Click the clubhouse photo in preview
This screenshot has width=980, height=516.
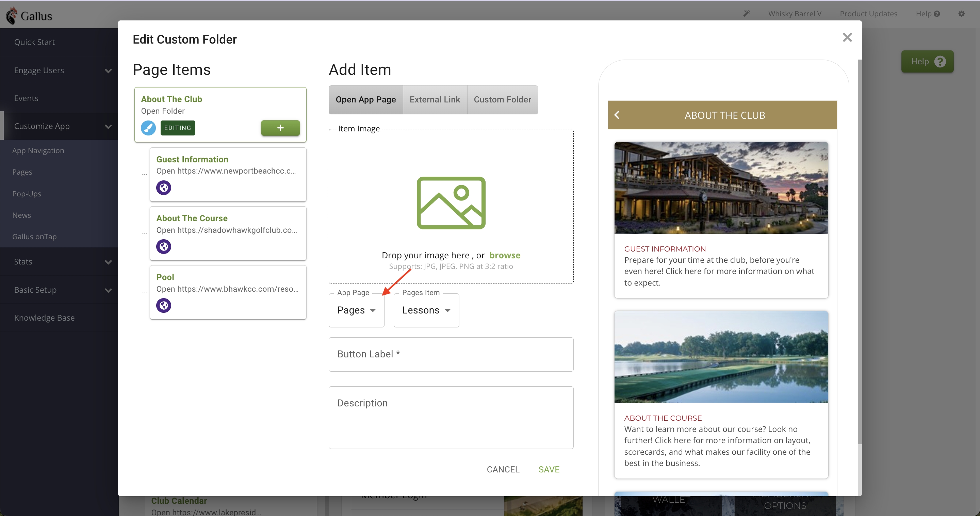coord(721,188)
